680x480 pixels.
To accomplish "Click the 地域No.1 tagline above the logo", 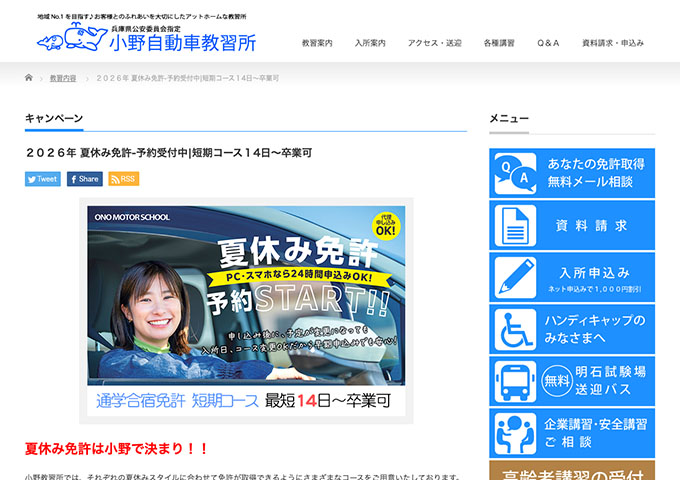I will (142, 16).
